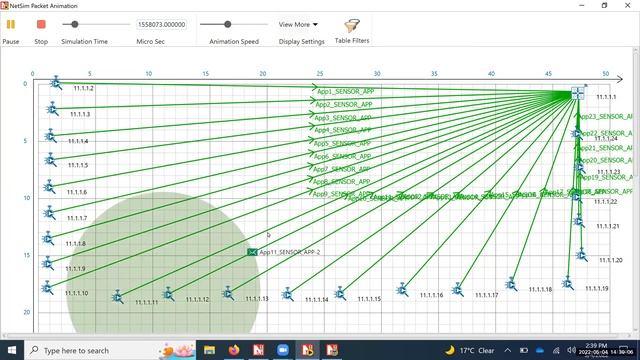Click the App5_SENSOR_APP link label
This screenshot has height=360, width=640.
point(342,143)
